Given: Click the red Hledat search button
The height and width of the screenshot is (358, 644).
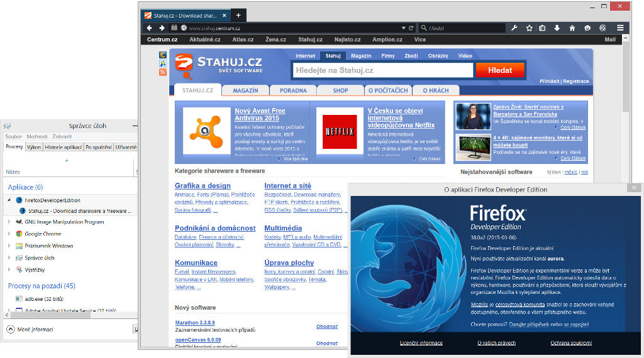Looking at the screenshot, I should pos(500,70).
